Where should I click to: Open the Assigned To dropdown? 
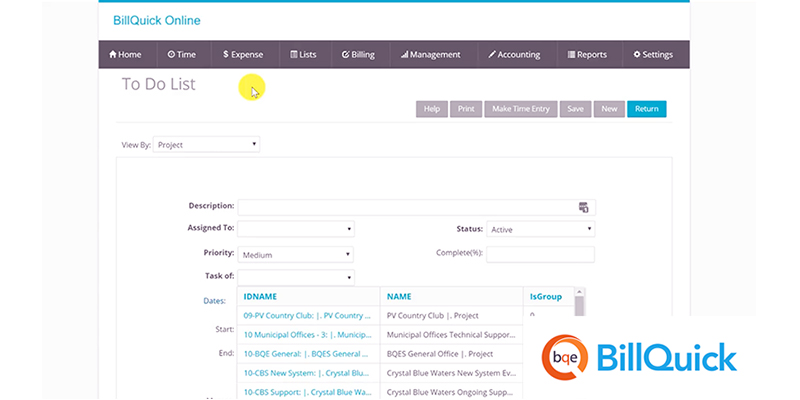point(296,229)
